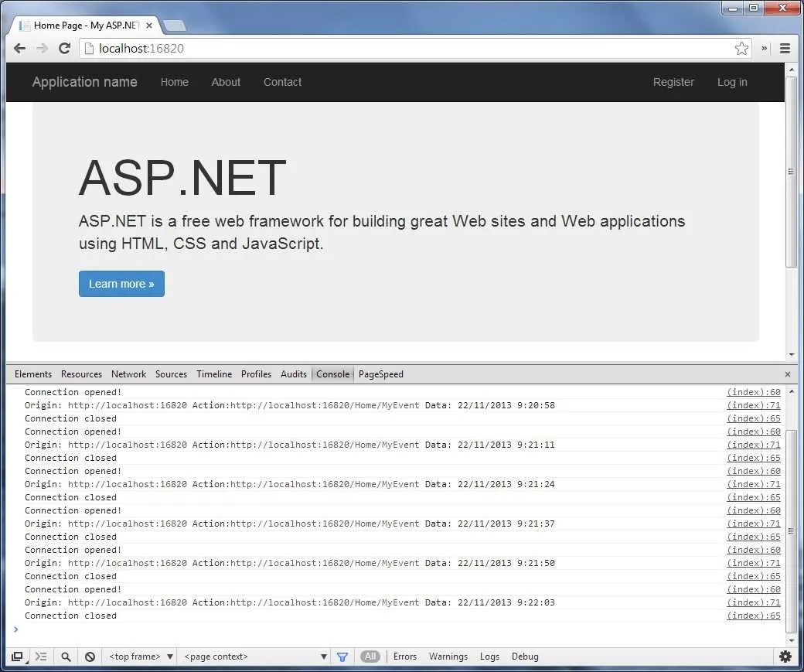Filter console by Debug
The height and width of the screenshot is (672, 804).
[525, 657]
